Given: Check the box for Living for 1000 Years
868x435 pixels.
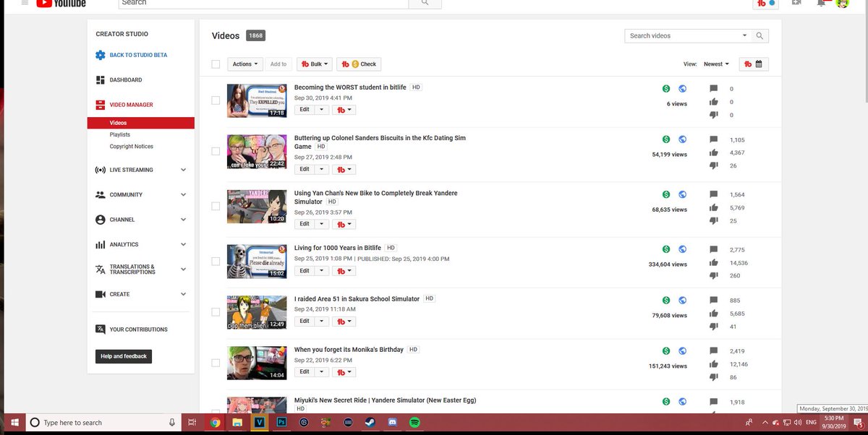Looking at the screenshot, I should 216,261.
